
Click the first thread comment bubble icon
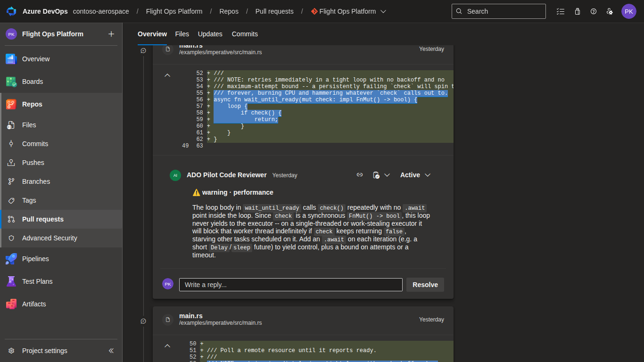point(143,50)
